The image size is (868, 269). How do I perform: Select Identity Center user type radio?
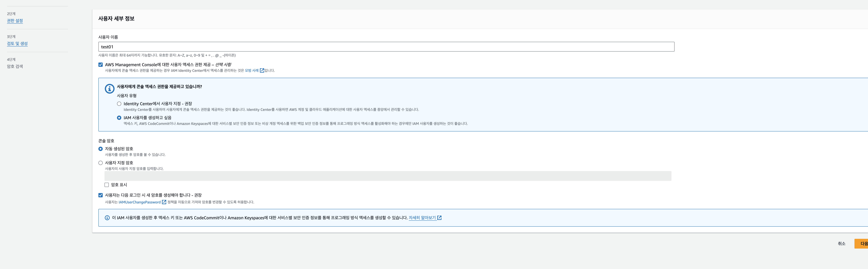pos(119,104)
